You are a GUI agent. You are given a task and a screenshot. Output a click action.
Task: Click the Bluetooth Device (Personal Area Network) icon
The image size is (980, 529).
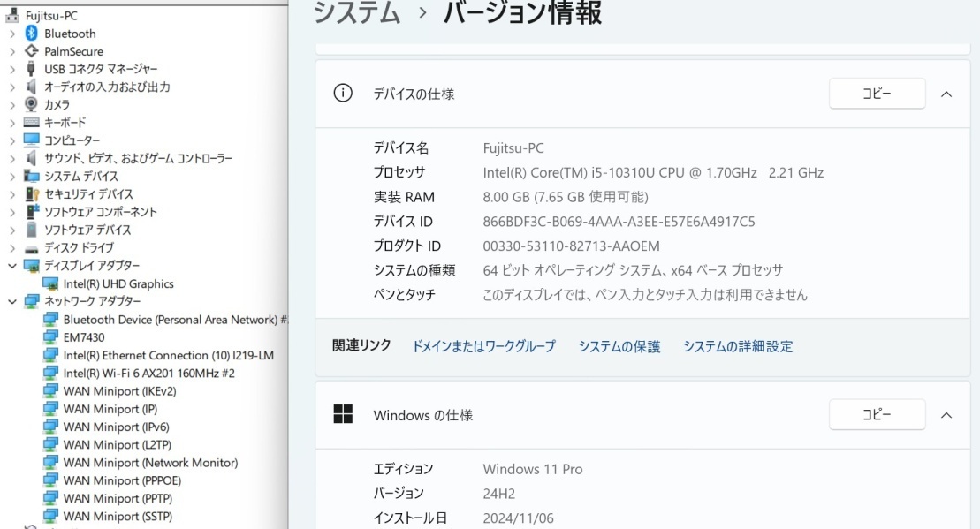coord(50,319)
